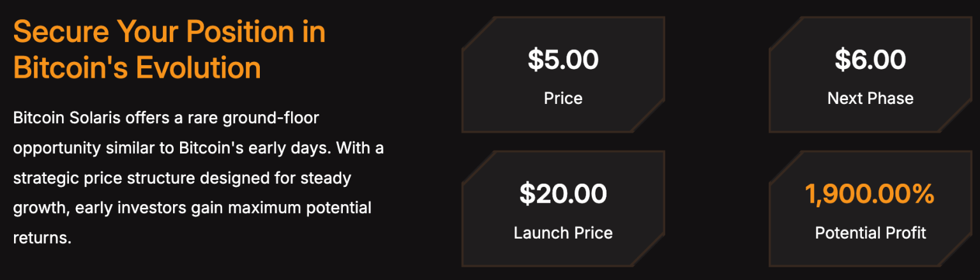Click the $20.00 value
Image resolution: width=980 pixels, height=280 pixels.
point(563,194)
